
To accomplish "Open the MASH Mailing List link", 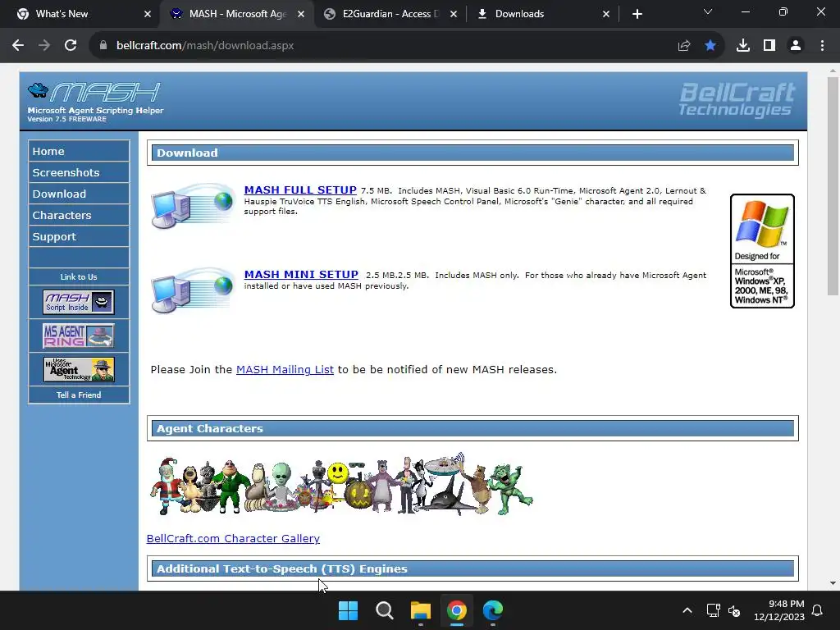I will [x=285, y=369].
